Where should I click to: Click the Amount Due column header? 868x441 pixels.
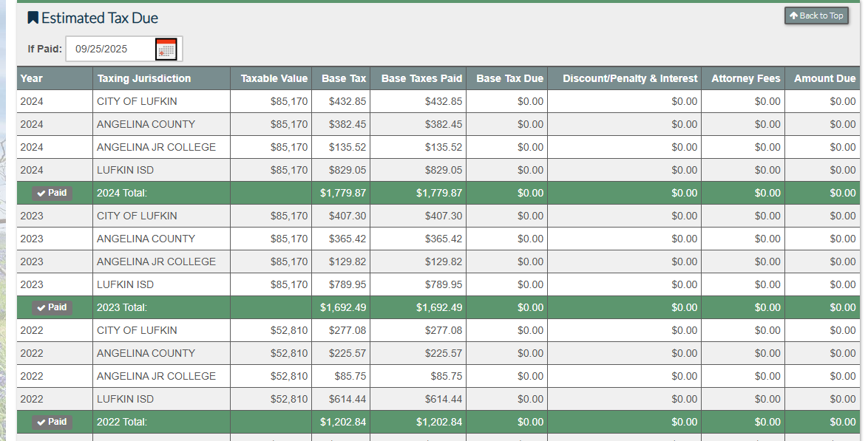[x=824, y=78]
